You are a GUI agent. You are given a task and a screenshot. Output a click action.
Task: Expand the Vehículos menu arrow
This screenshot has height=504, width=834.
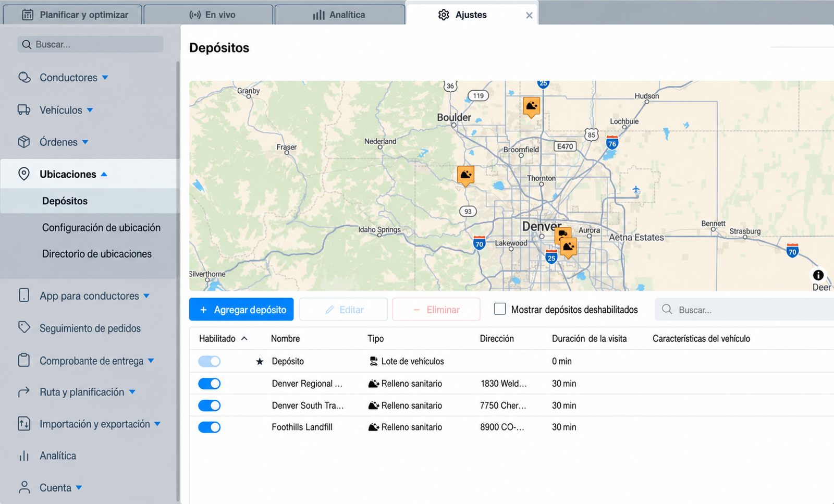[90, 110]
